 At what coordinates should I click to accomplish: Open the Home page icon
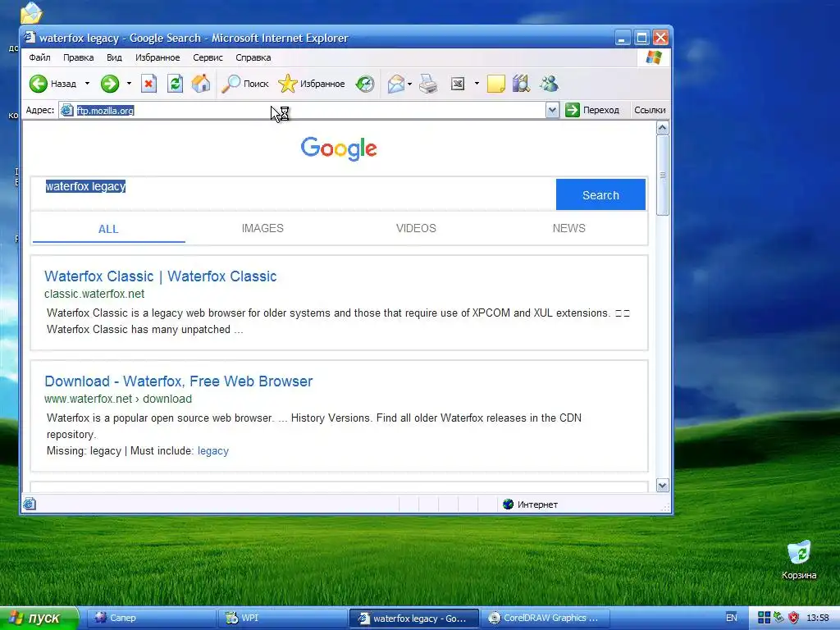pyautogui.click(x=201, y=84)
